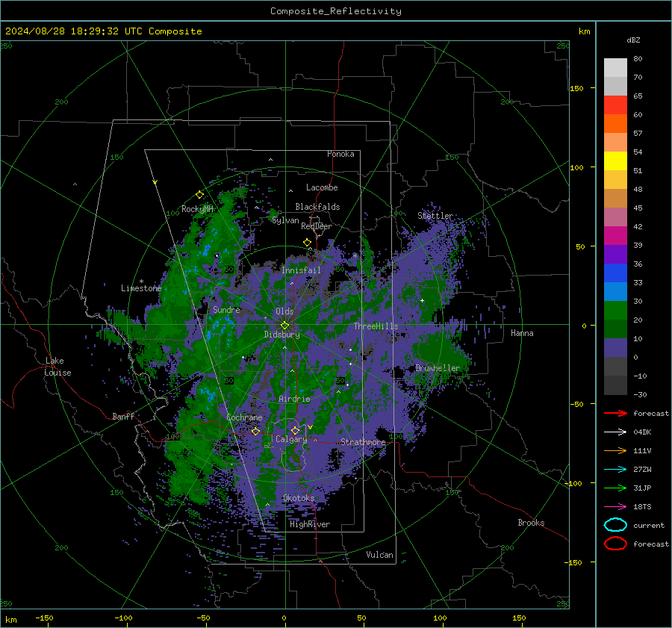672x628 pixels.
Task: Click the Stettler label
Action: tap(435, 216)
